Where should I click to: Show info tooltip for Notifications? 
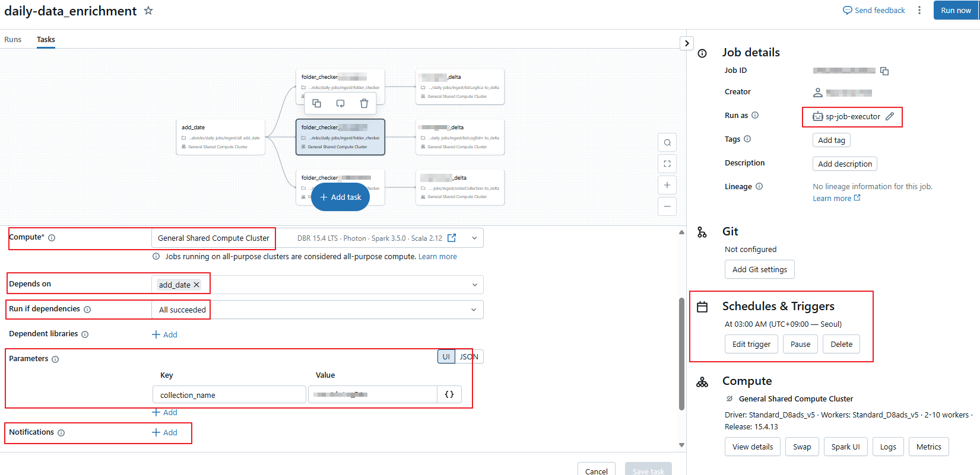pyautogui.click(x=61, y=433)
